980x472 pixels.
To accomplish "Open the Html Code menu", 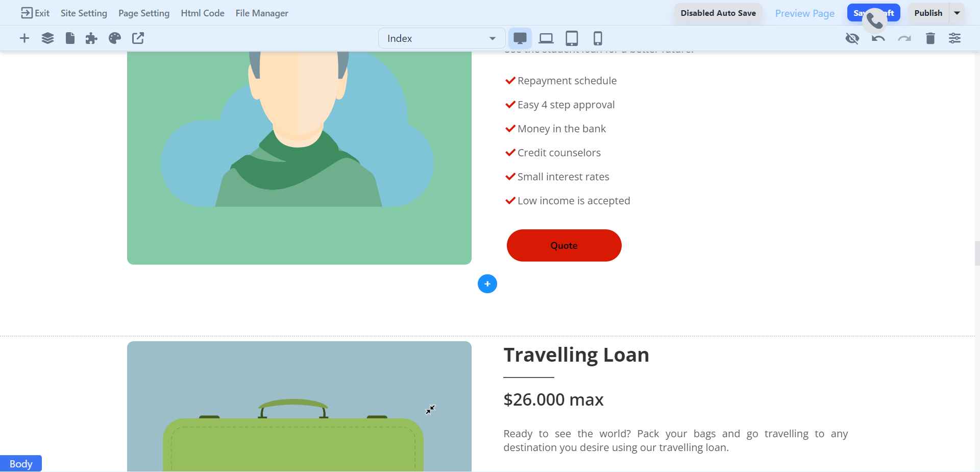I will (202, 13).
